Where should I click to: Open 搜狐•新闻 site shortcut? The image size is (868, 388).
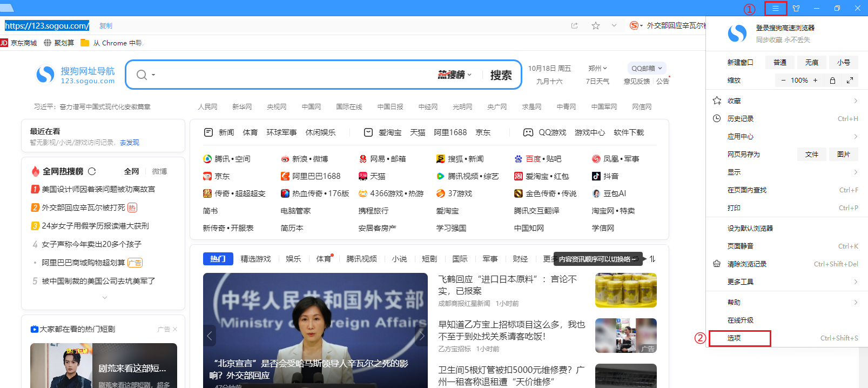(x=460, y=159)
